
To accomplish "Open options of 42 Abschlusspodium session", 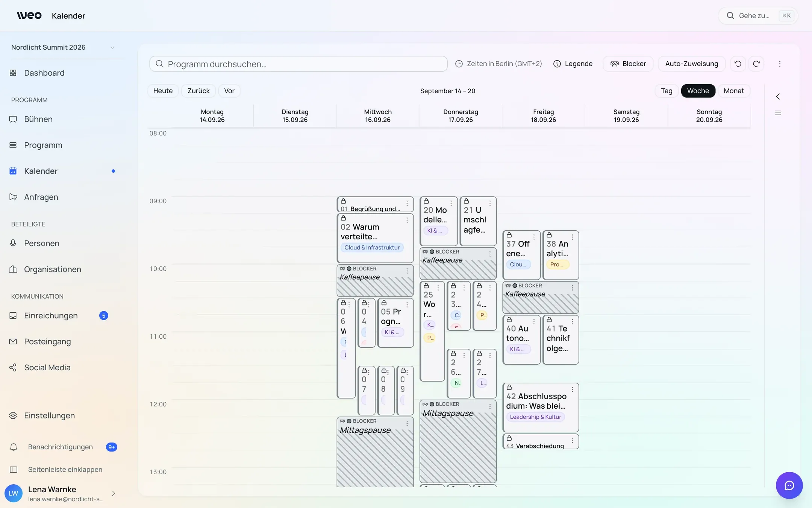I will [x=573, y=389].
